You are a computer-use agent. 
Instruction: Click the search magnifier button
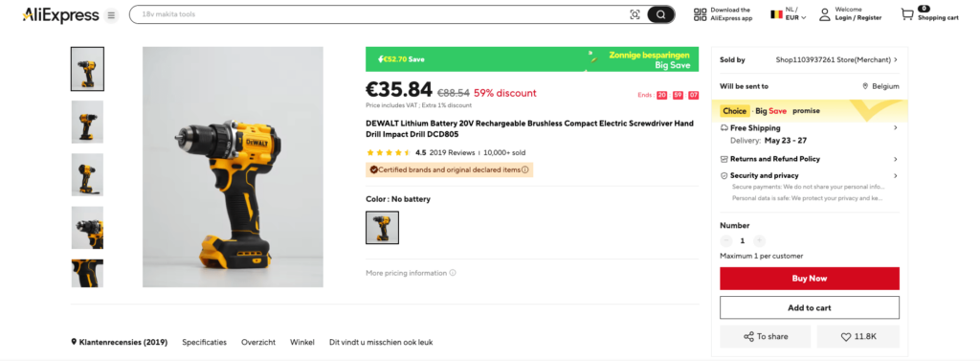coord(660,14)
